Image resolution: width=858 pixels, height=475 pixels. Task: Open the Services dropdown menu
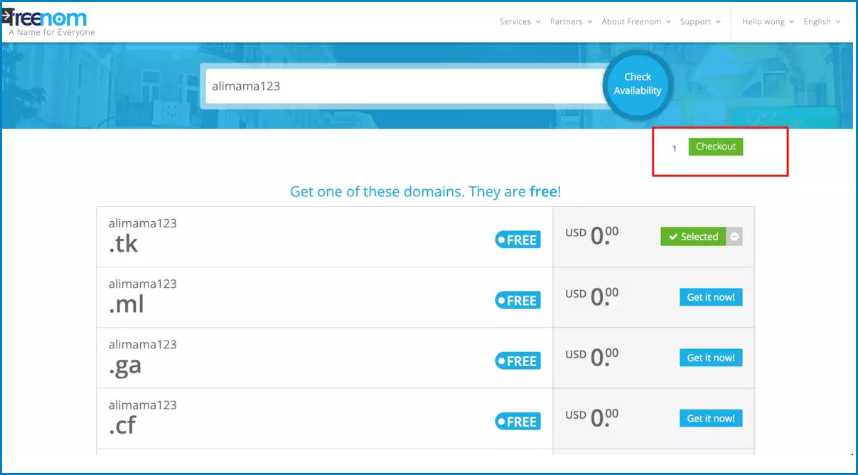520,22
